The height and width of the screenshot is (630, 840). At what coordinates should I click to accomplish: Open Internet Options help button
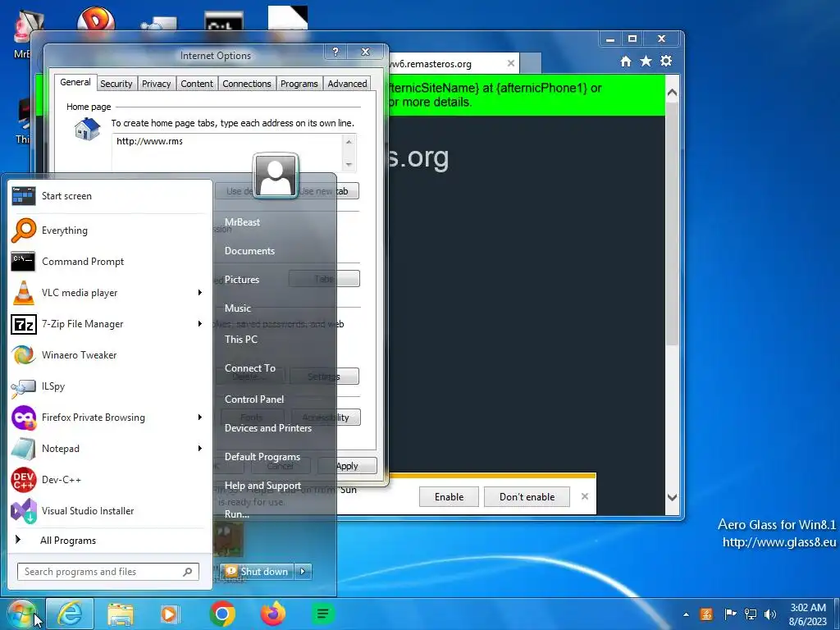point(336,52)
